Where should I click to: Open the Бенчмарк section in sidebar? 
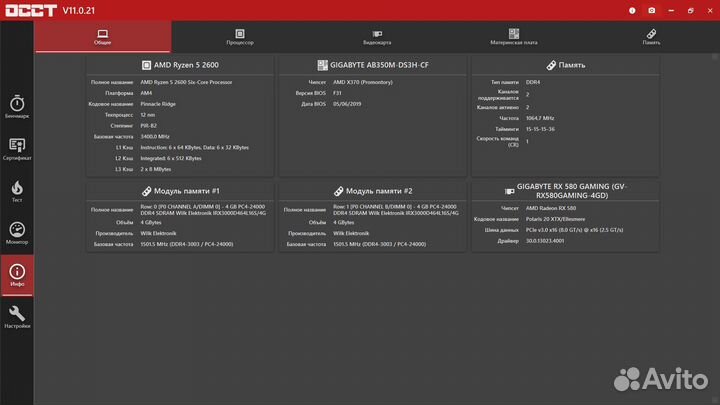tap(17, 108)
